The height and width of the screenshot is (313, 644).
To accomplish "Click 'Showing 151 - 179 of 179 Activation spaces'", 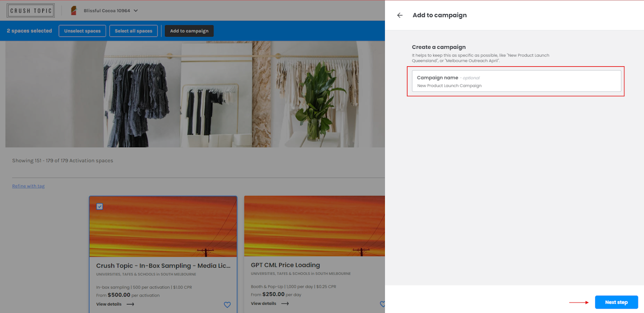I will pos(62,161).
